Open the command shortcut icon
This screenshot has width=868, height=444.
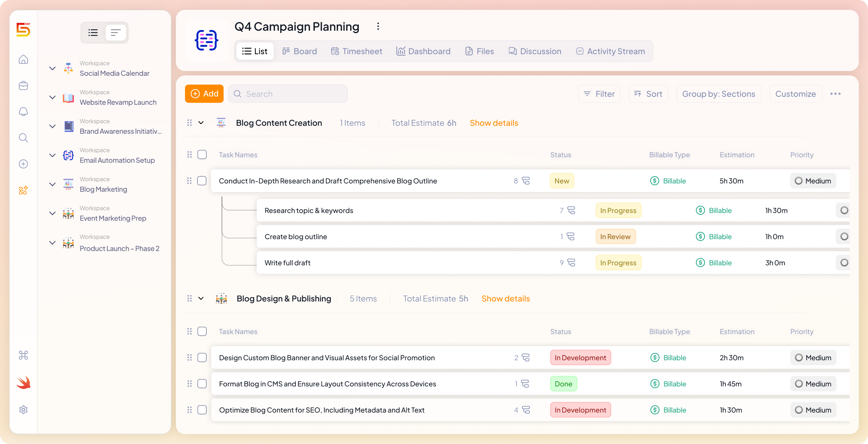tap(23, 355)
